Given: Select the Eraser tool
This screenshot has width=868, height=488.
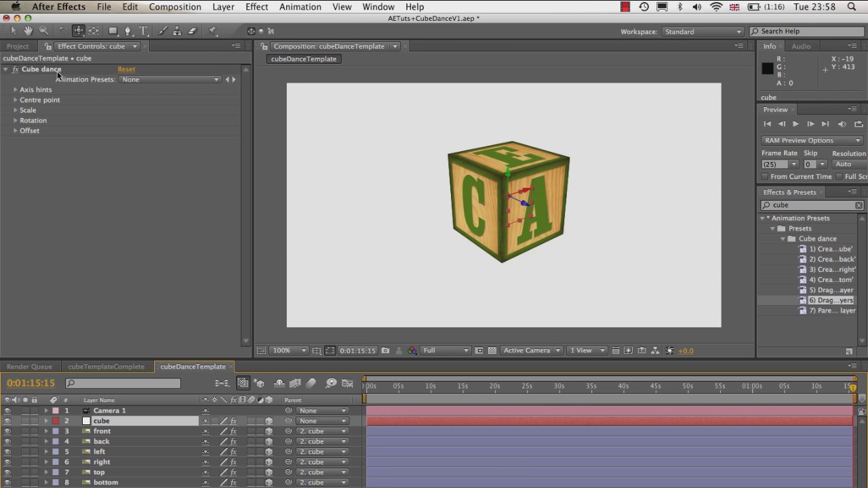Looking at the screenshot, I should [193, 31].
